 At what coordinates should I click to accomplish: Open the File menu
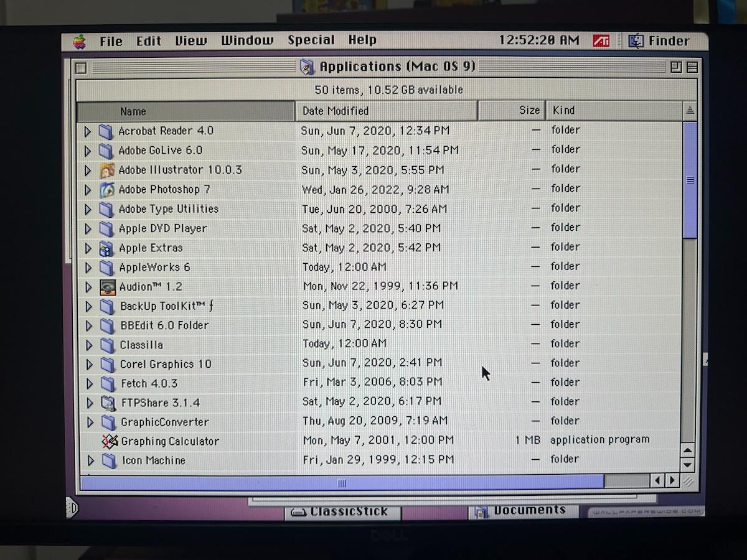[x=111, y=41]
